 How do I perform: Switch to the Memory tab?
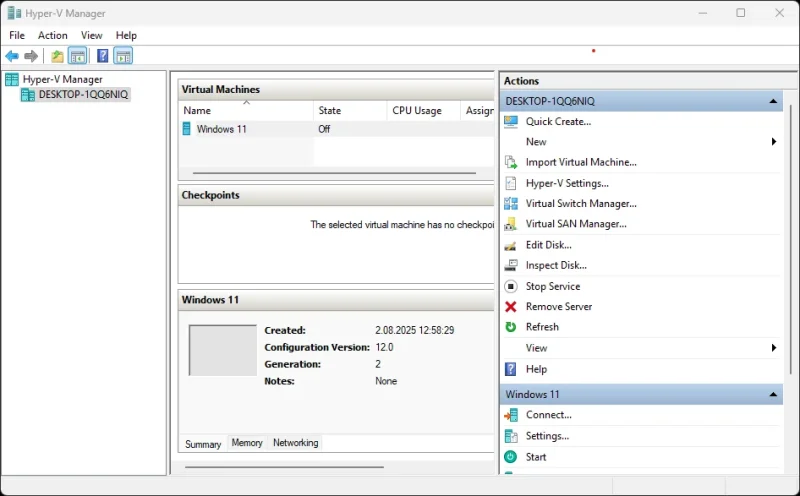tap(247, 442)
